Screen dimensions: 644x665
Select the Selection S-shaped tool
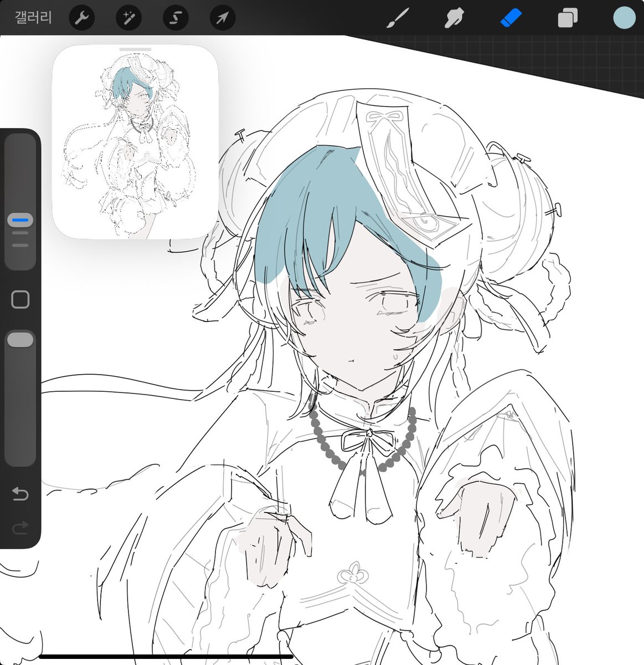176,19
